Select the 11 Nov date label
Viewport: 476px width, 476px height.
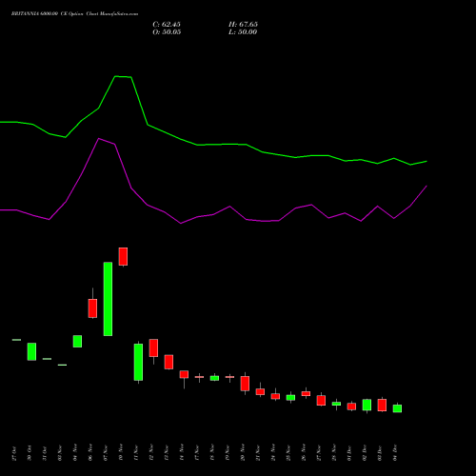point(136,453)
